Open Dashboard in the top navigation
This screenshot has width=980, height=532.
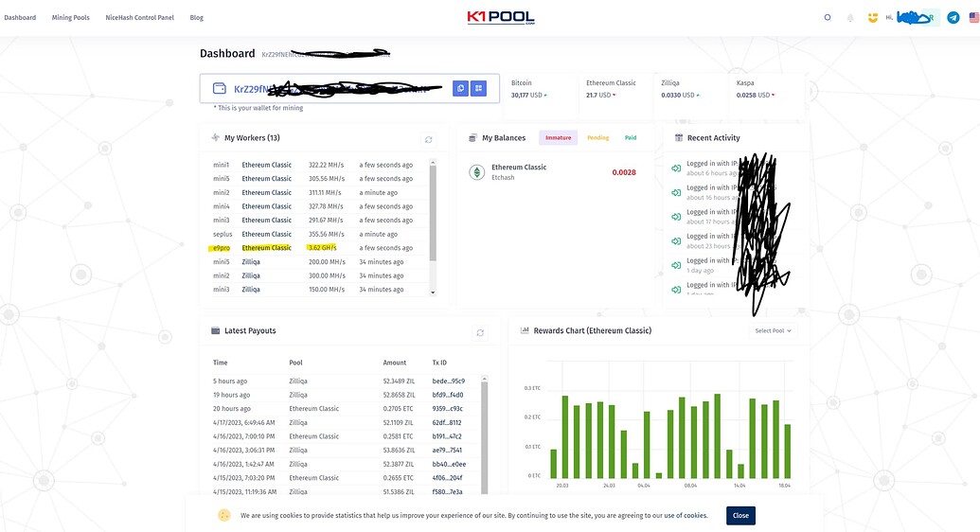[20, 17]
